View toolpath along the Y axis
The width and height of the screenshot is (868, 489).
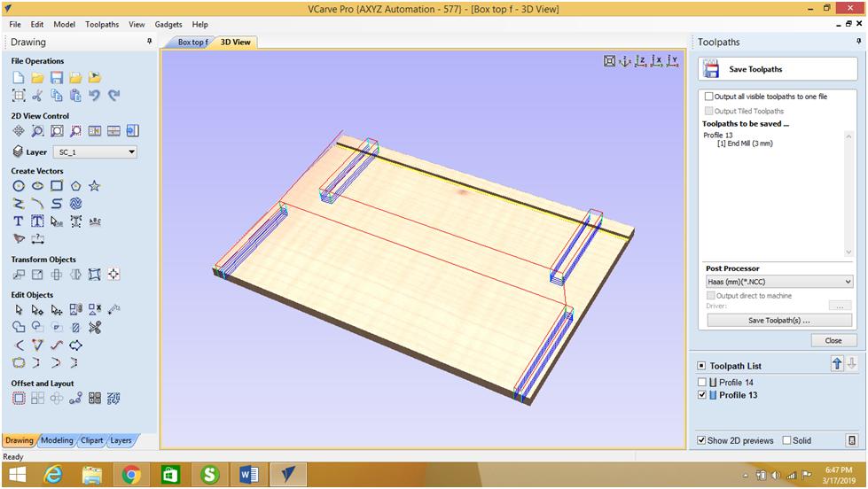672,61
